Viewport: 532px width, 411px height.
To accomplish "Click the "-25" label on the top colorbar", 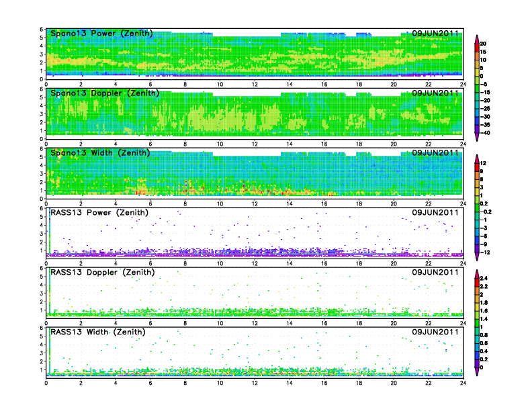I will pos(485,109).
